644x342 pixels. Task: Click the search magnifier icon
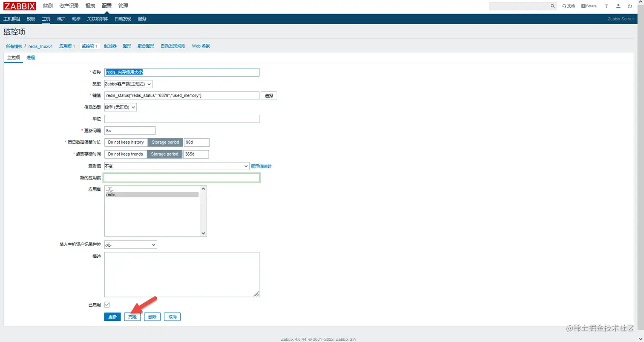[553, 6]
